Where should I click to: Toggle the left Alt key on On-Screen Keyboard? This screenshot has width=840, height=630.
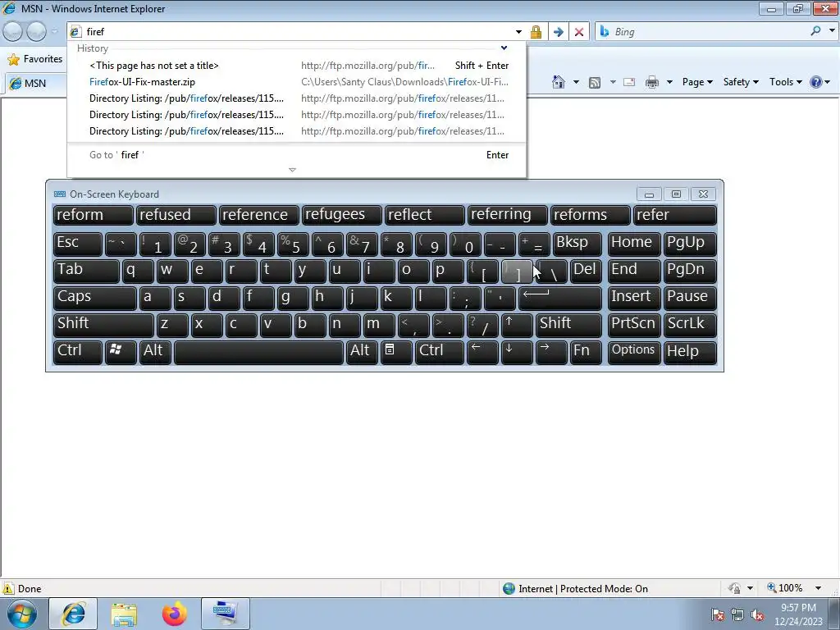click(155, 352)
